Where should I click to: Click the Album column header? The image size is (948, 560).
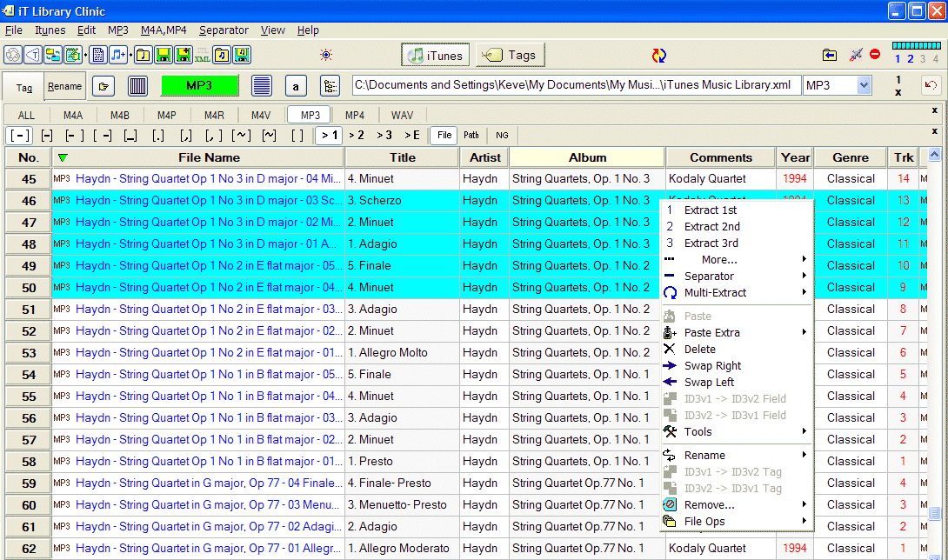coord(587,157)
